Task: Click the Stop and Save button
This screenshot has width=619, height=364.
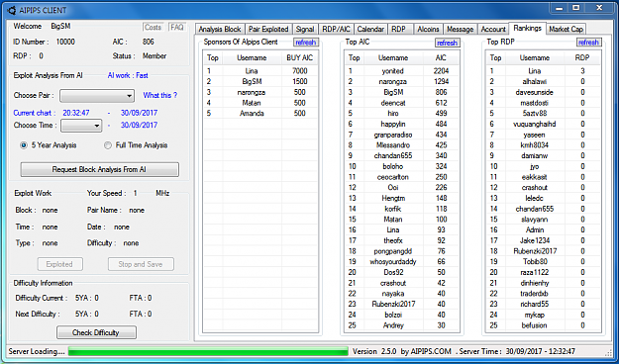Action: pos(141,264)
